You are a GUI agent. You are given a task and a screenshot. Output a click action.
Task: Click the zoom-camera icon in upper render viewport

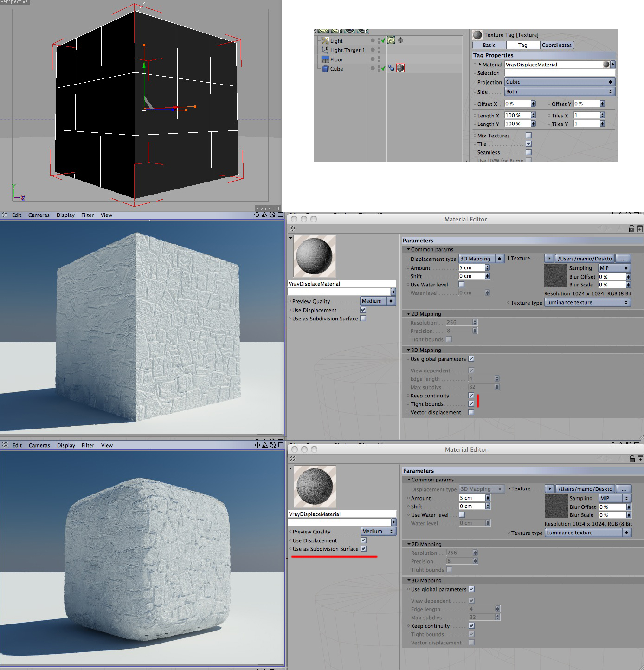(x=264, y=215)
